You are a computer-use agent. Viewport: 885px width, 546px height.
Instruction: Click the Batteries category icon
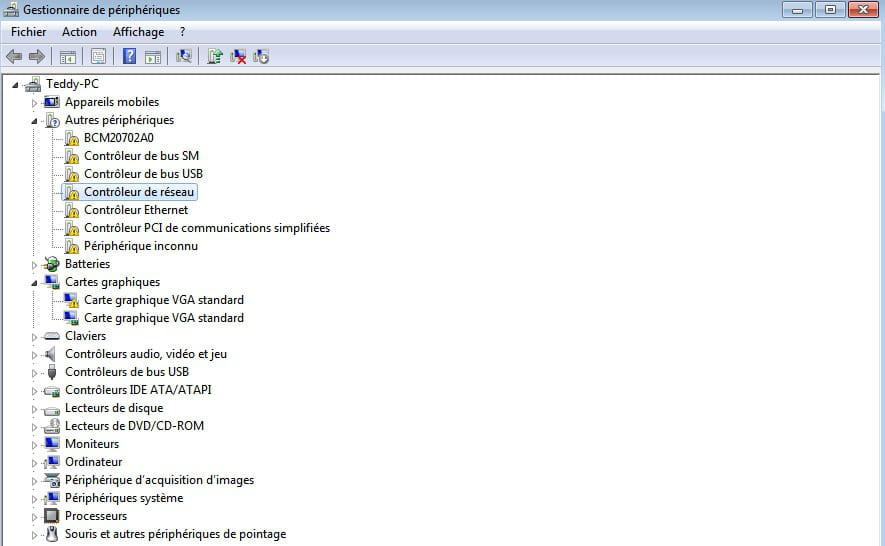point(51,264)
